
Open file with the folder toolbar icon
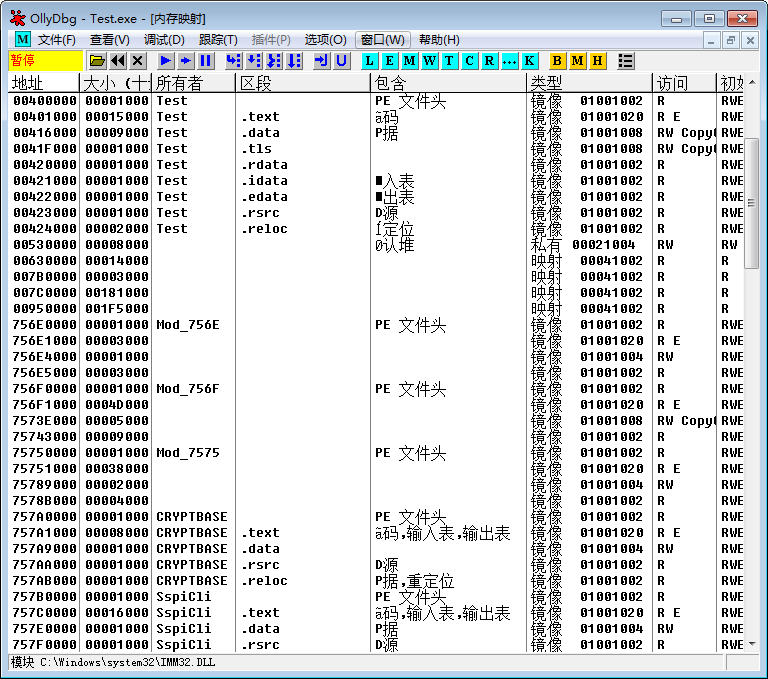tap(97, 61)
